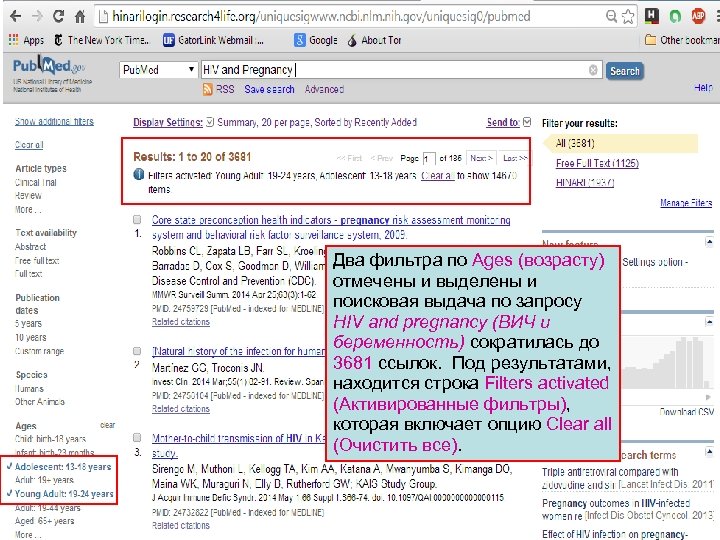The width and height of the screenshot is (720, 540).
Task: Select checkbox for result 3
Action: tap(137, 437)
